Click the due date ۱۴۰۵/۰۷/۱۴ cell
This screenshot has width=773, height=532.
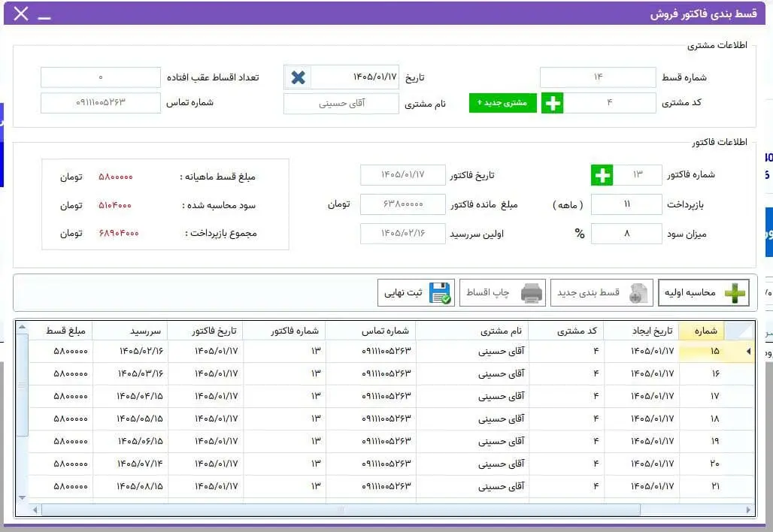pos(130,464)
